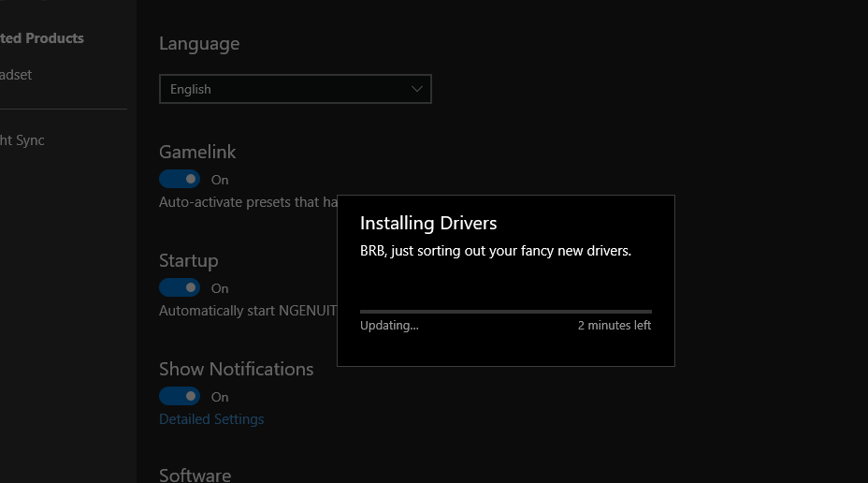Image resolution: width=868 pixels, height=483 pixels.
Task: Open Light Sync in the sidebar
Action: pos(22,140)
